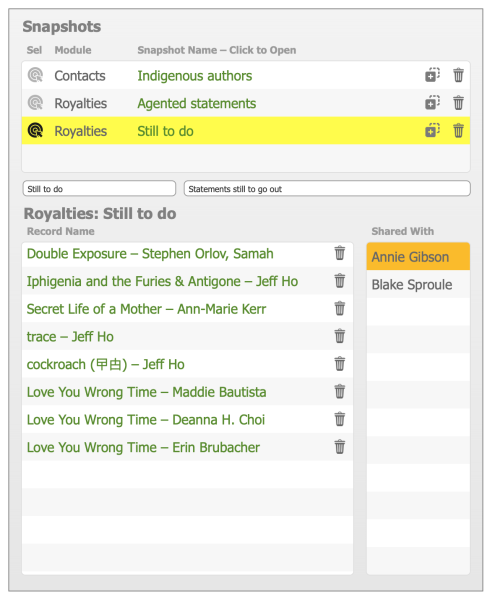Remove Love You Wrong Time Maddie Bautista record
Image resolution: width=490 pixels, height=599 pixels.
coord(340,391)
